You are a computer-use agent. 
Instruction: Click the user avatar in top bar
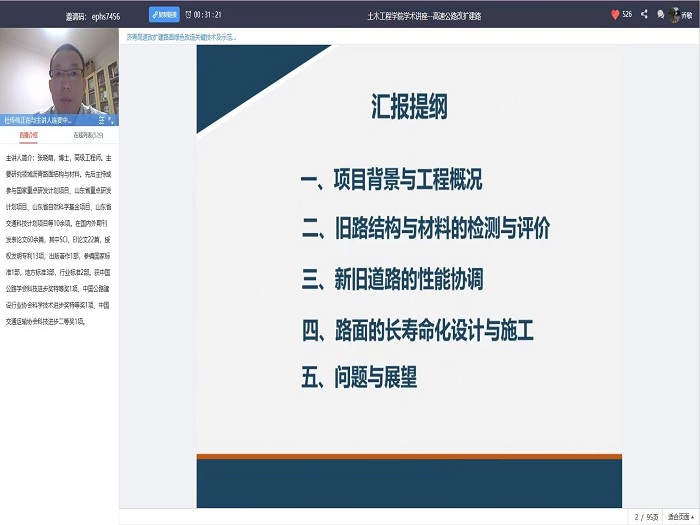(x=675, y=15)
